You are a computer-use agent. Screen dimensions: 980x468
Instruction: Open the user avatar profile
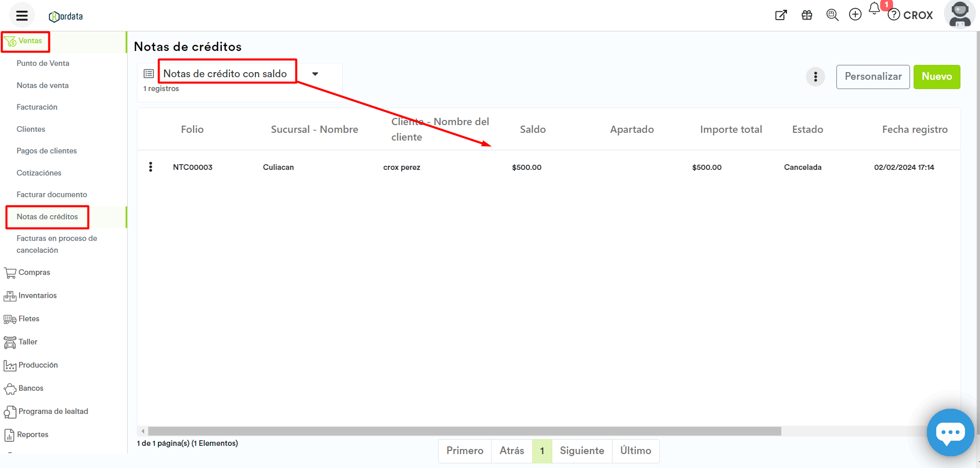click(x=959, y=14)
